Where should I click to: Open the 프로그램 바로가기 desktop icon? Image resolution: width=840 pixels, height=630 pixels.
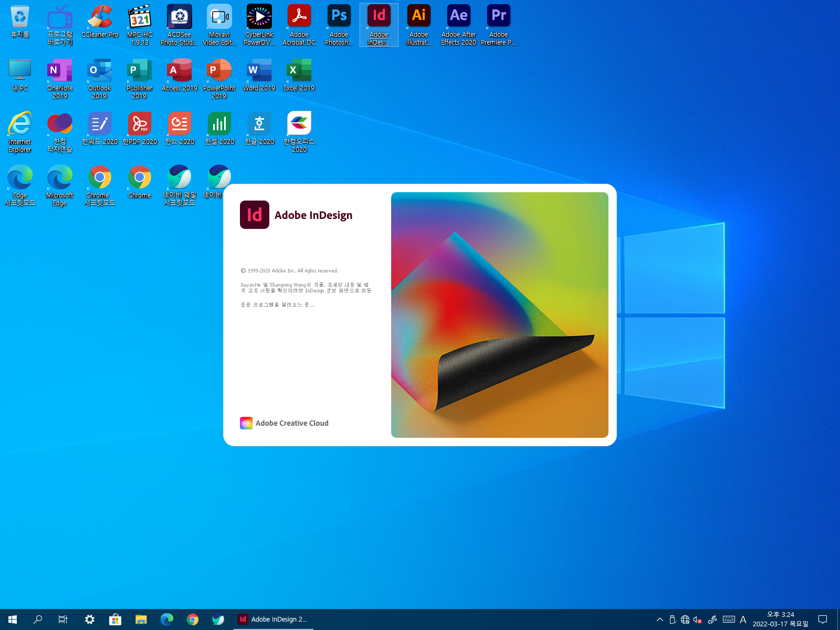tap(60, 25)
